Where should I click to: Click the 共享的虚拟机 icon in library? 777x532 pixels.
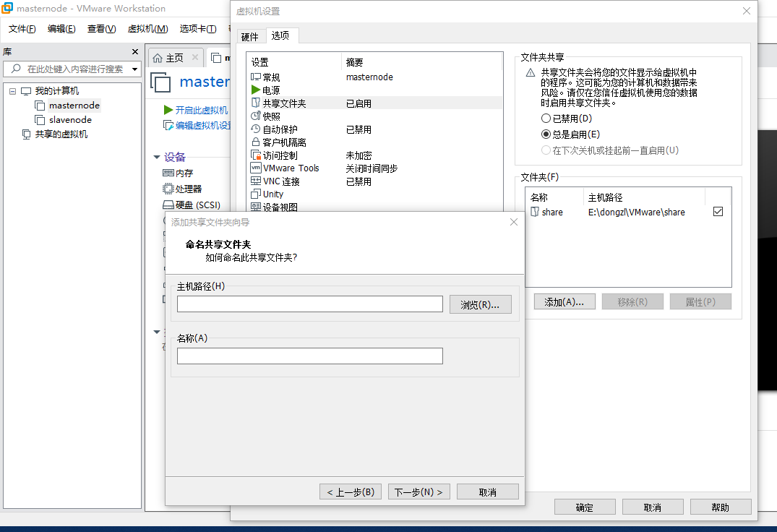[26, 134]
